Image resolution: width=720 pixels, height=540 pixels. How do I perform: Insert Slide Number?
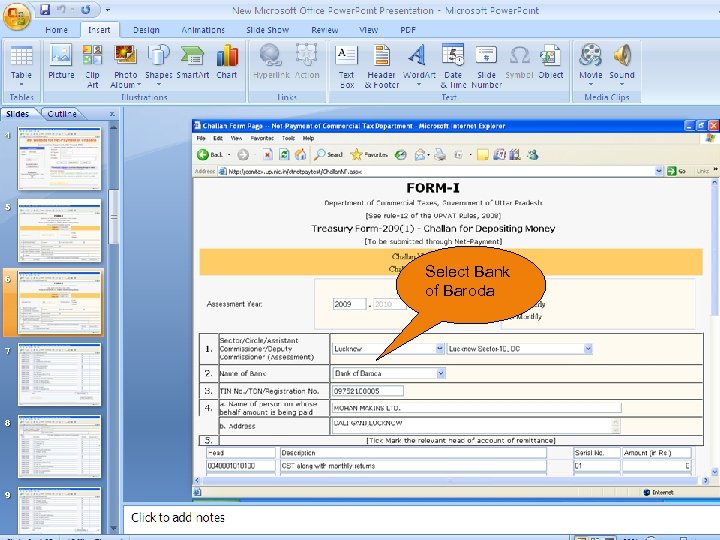tap(486, 66)
